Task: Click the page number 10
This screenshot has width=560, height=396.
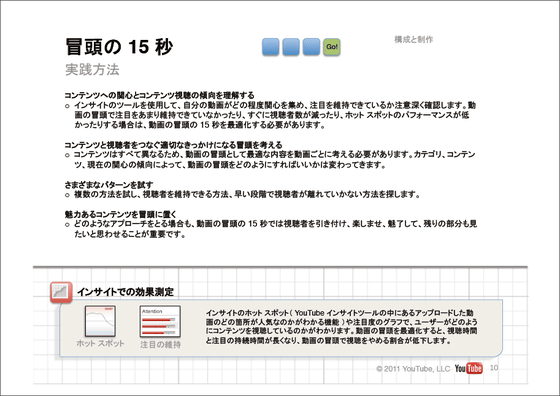Action: point(494,368)
